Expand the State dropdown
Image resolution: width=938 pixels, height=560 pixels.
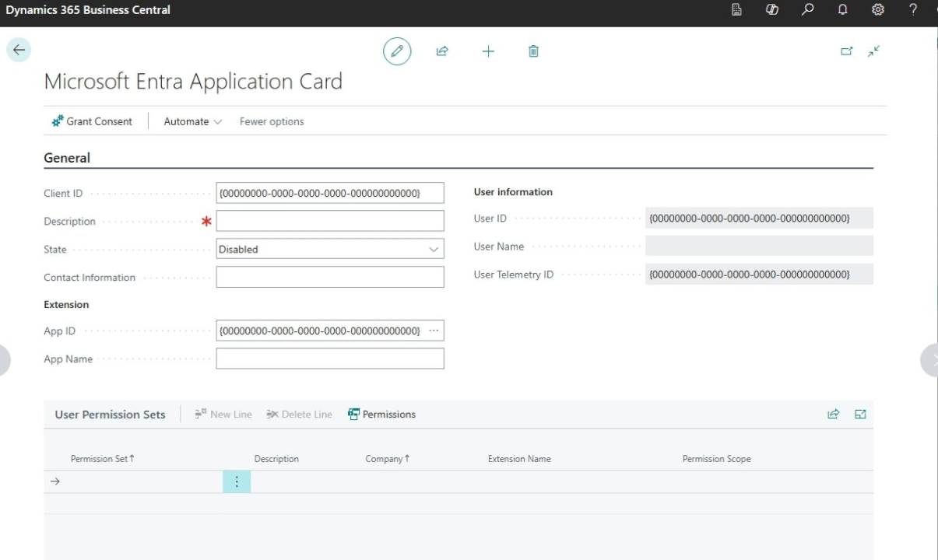pyautogui.click(x=433, y=250)
